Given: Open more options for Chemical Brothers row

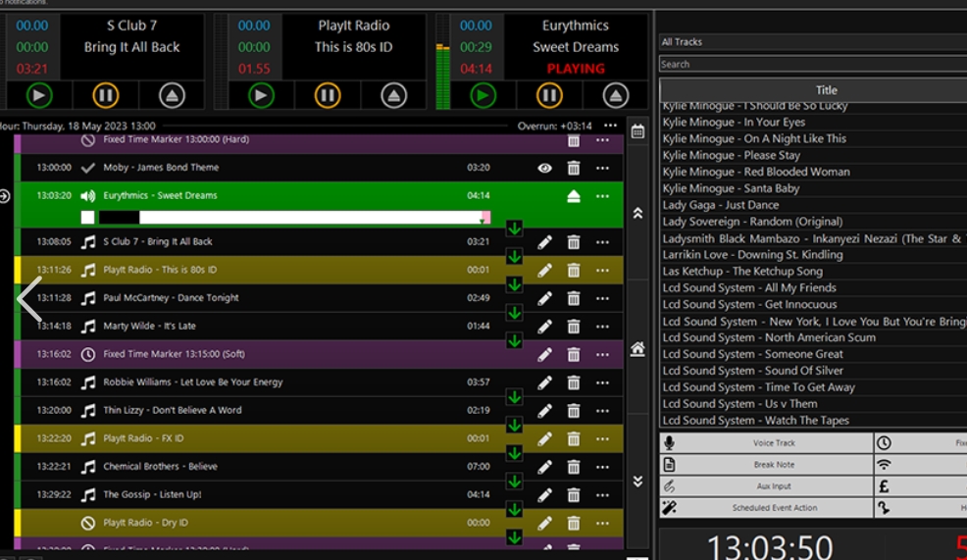Looking at the screenshot, I should (x=602, y=467).
